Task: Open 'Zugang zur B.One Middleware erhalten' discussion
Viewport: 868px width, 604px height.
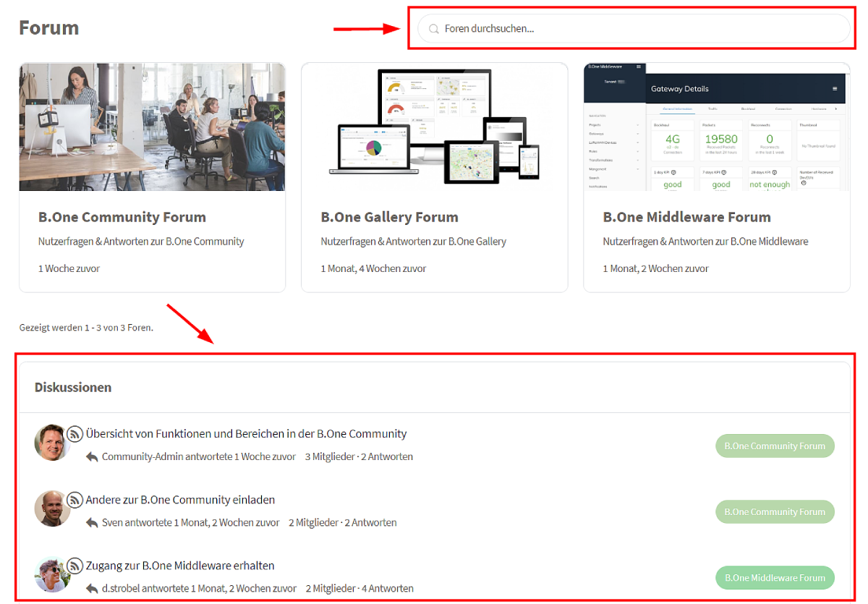Action: (180, 566)
